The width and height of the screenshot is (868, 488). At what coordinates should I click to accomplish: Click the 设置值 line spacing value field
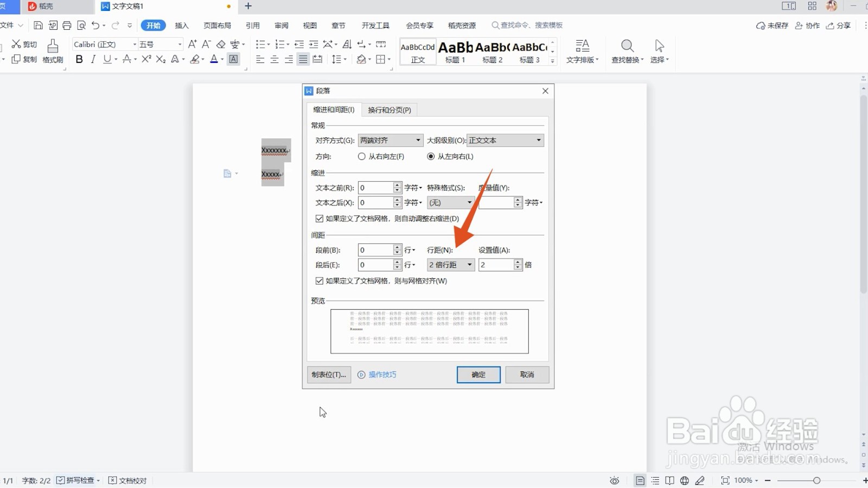point(496,265)
